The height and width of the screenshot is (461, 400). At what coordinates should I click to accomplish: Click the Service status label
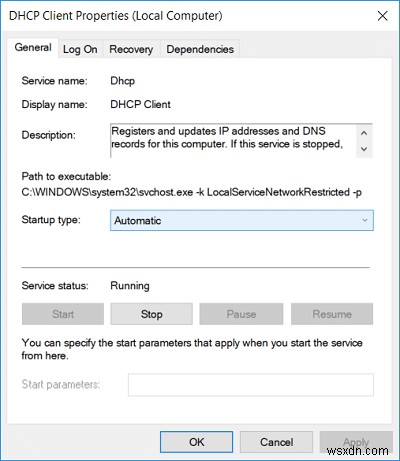55,286
